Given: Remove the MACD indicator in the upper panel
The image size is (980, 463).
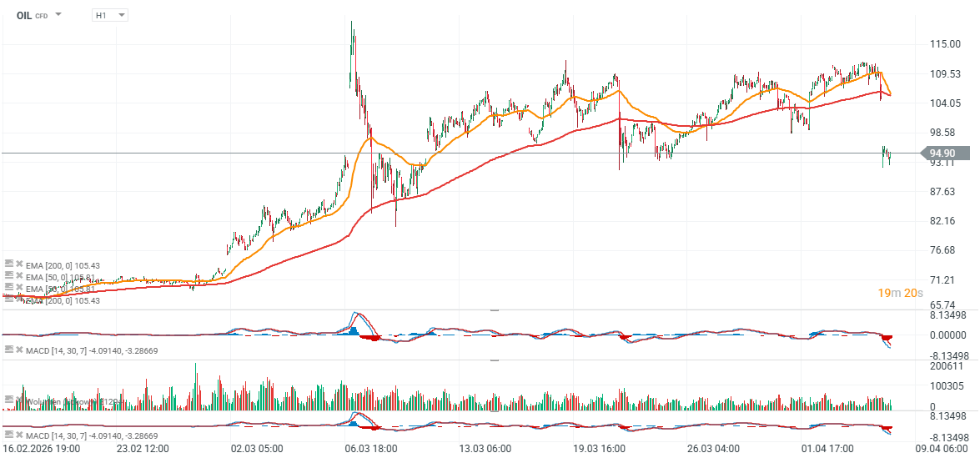Looking at the screenshot, I should pyautogui.click(x=19, y=349).
